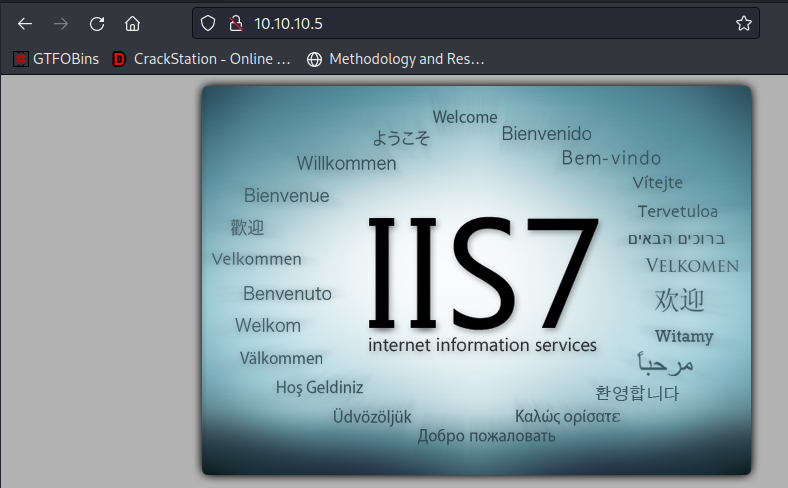This screenshot has height=488, width=788.
Task: Reload the current page
Action: tap(96, 24)
